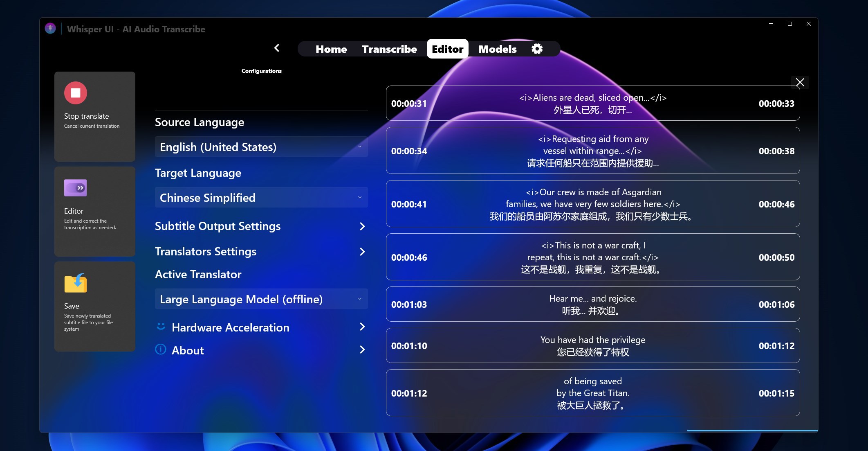The height and width of the screenshot is (451, 868).
Task: Click the About info icon
Action: tap(161, 350)
